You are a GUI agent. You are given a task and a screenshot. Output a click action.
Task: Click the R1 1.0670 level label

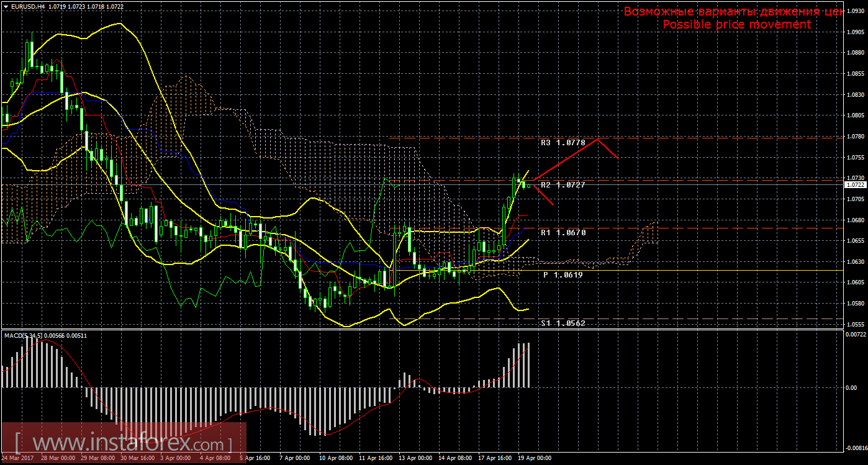(563, 232)
